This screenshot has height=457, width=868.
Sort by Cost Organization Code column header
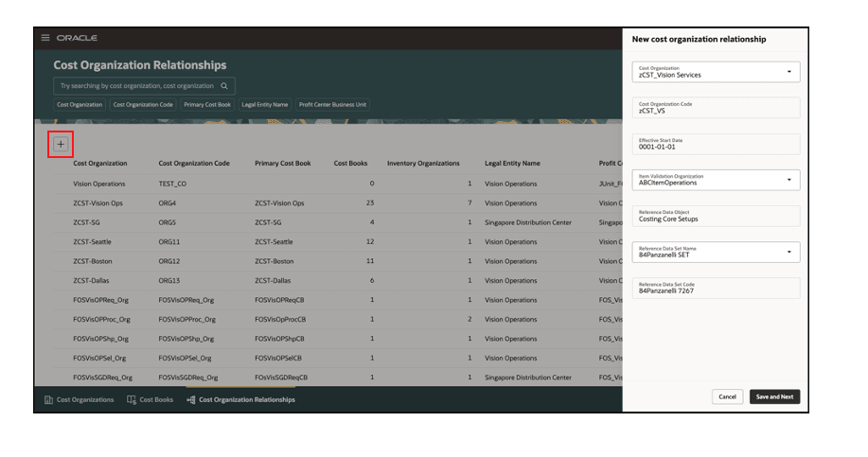194,163
